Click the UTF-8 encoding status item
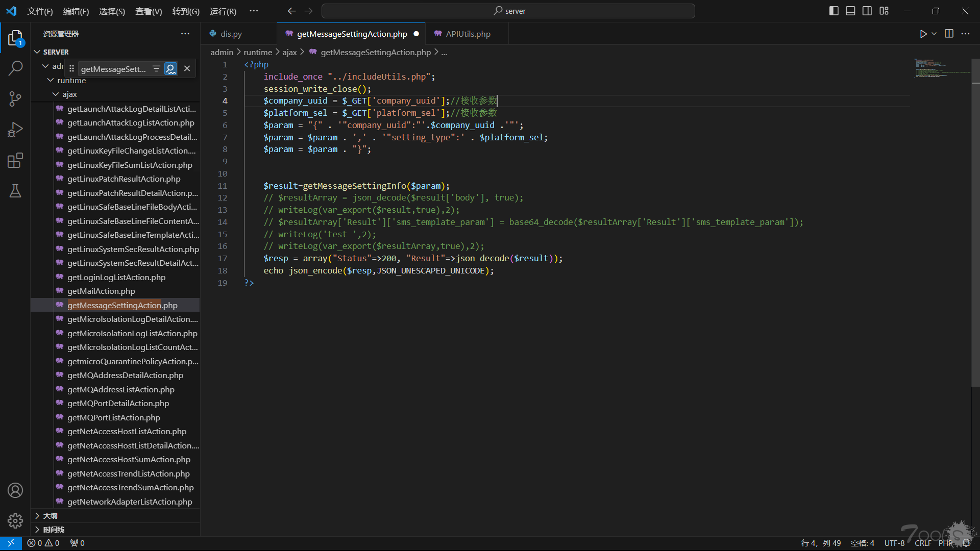Viewport: 980px width, 551px height. tap(894, 543)
